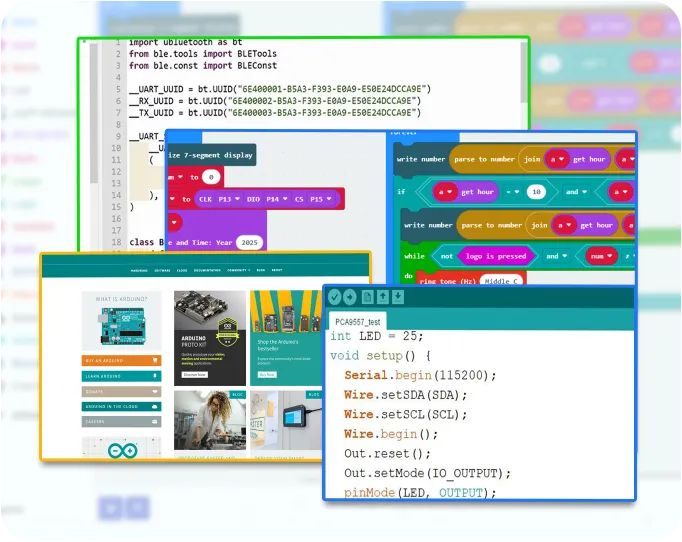
Task: Click the Arduino Proto Kit badge emblem
Action: pyautogui.click(x=227, y=333)
